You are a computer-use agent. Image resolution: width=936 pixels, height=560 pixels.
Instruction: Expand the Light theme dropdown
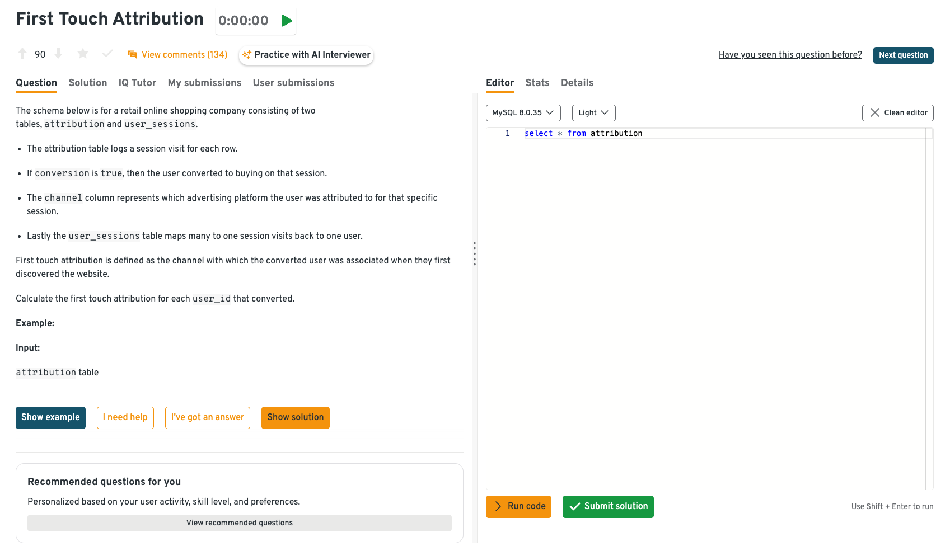(x=593, y=112)
